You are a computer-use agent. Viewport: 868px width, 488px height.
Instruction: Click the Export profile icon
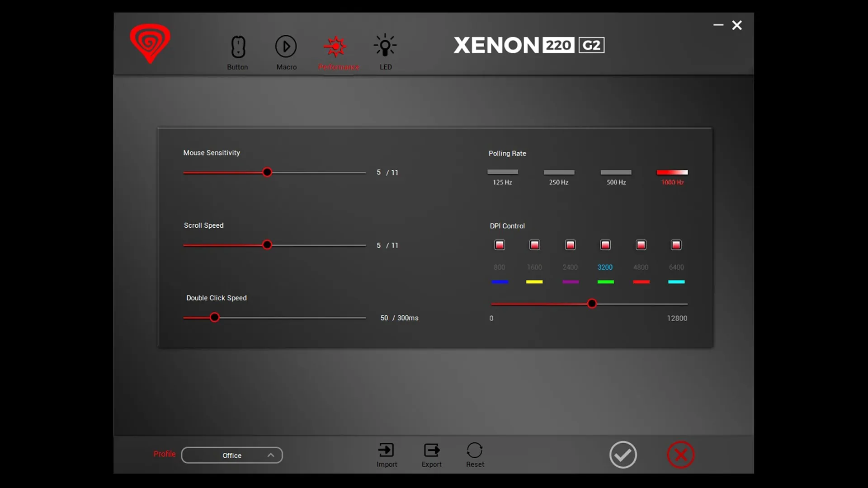click(432, 450)
